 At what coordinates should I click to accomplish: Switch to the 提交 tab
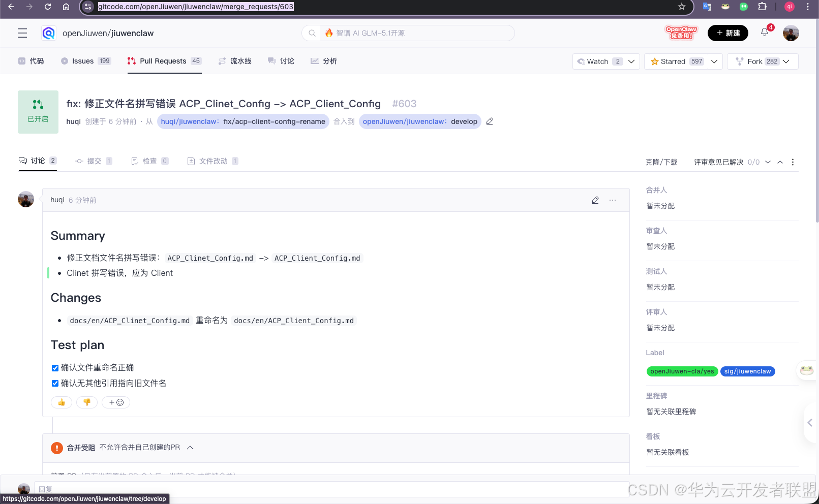[94, 161]
